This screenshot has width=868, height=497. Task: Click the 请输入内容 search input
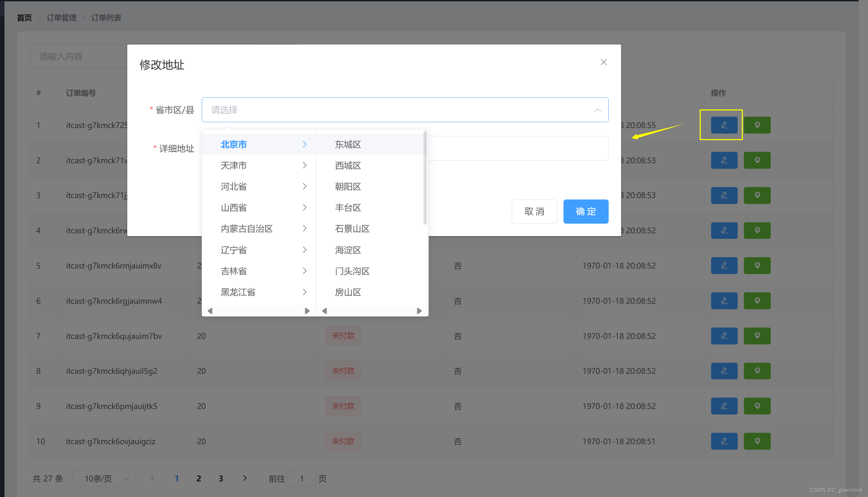[x=79, y=56]
